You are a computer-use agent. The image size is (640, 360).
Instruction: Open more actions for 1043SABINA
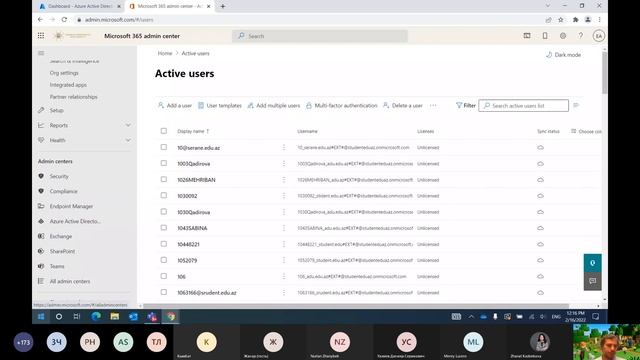pyautogui.click(x=284, y=228)
